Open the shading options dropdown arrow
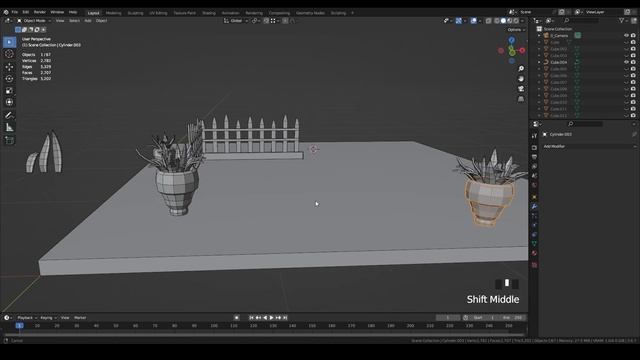This screenshot has width=640, height=360. [523, 20]
